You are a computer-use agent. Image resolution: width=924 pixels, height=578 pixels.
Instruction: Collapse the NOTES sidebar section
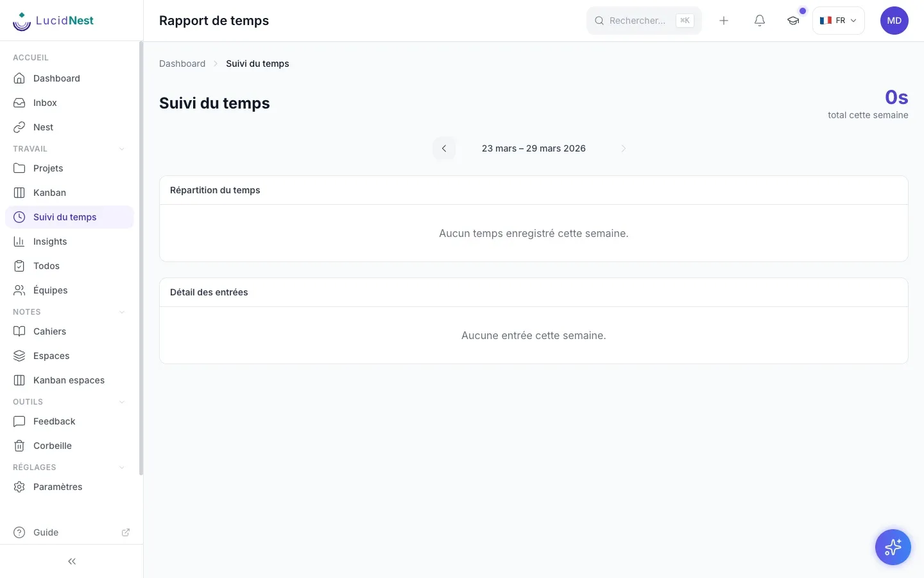(x=122, y=312)
